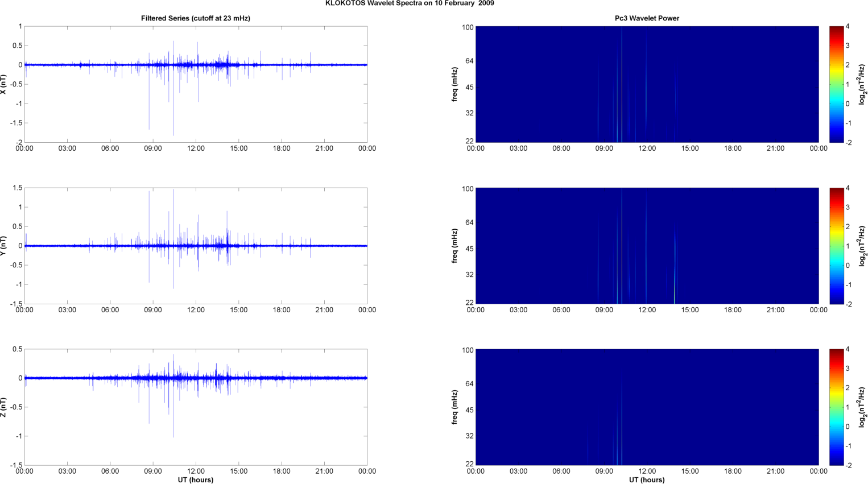Click the bottom wavelet power spectrogram
Screen dimensions: 868x484
[x=647, y=407]
